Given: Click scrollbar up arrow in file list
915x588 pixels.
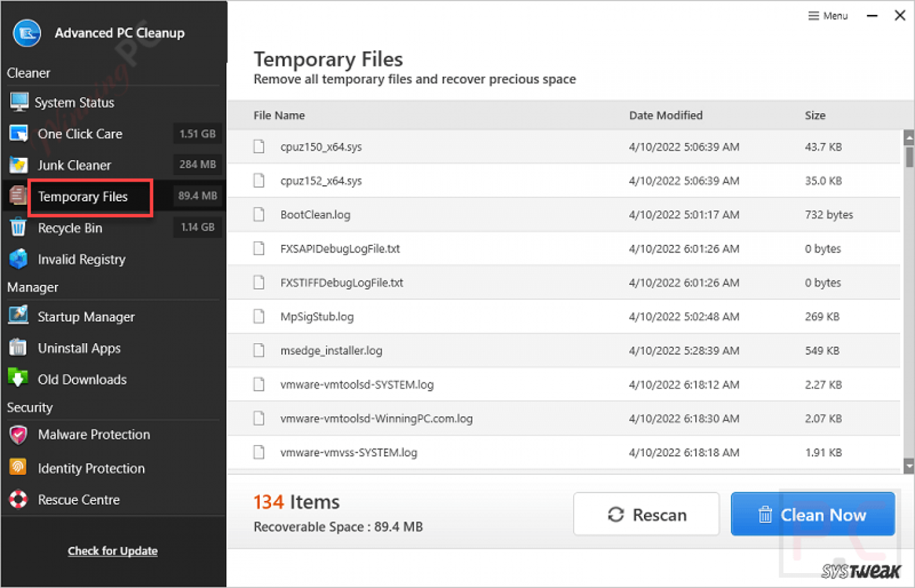Looking at the screenshot, I should [x=908, y=138].
